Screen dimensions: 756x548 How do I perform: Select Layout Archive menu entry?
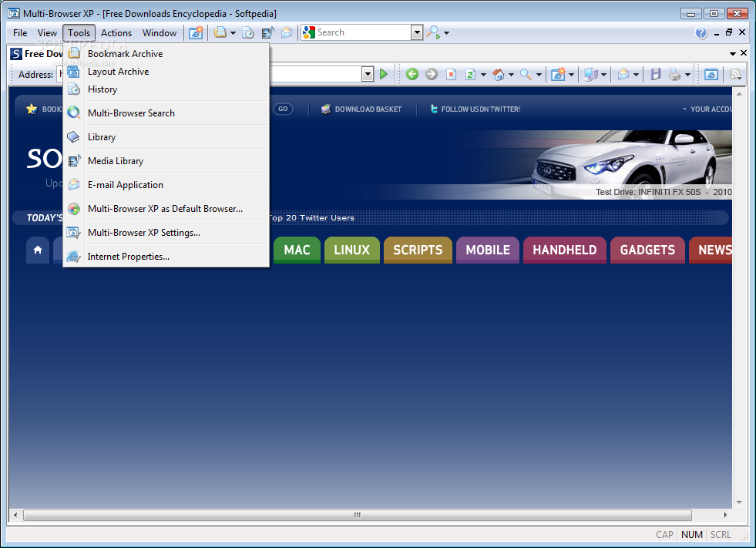pos(166,72)
